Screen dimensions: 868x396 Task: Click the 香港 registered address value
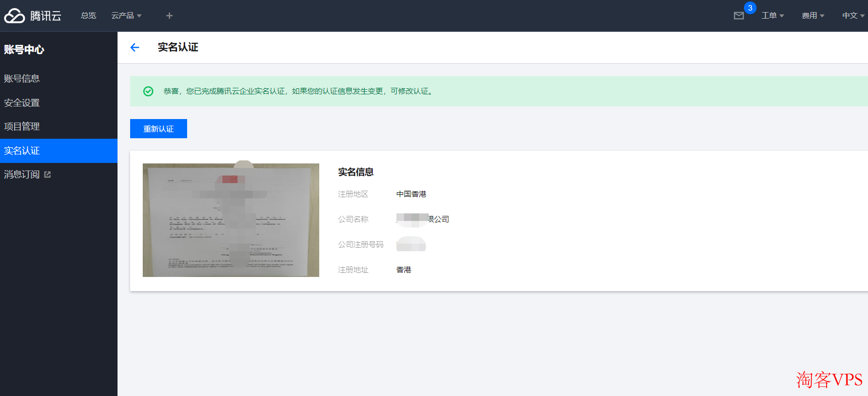tap(404, 270)
